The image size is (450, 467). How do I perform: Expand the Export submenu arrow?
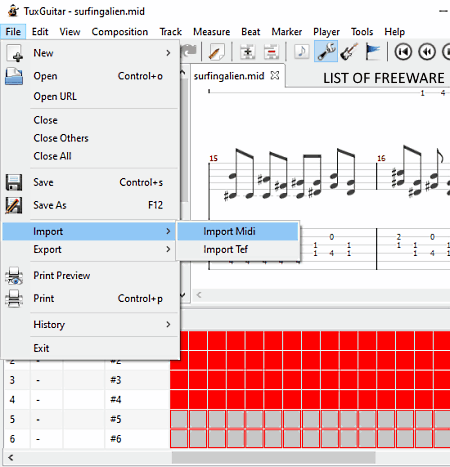168,249
